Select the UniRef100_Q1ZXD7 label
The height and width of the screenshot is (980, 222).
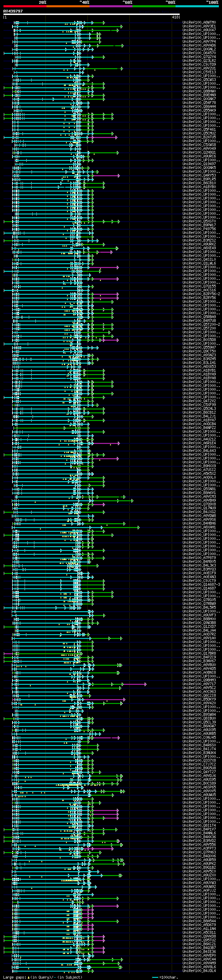click(x=199, y=626)
